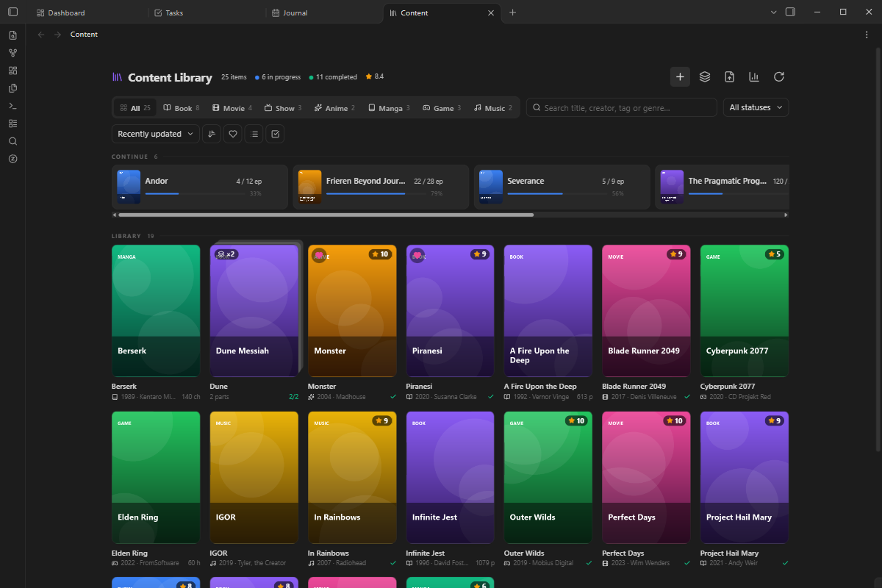Click the import file icon in header

coord(730,76)
